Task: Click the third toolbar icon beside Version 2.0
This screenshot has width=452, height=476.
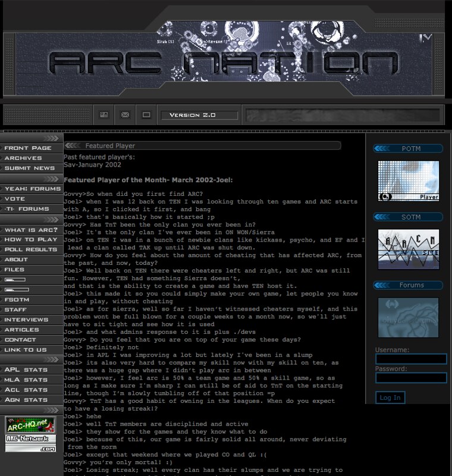Action: [x=146, y=115]
